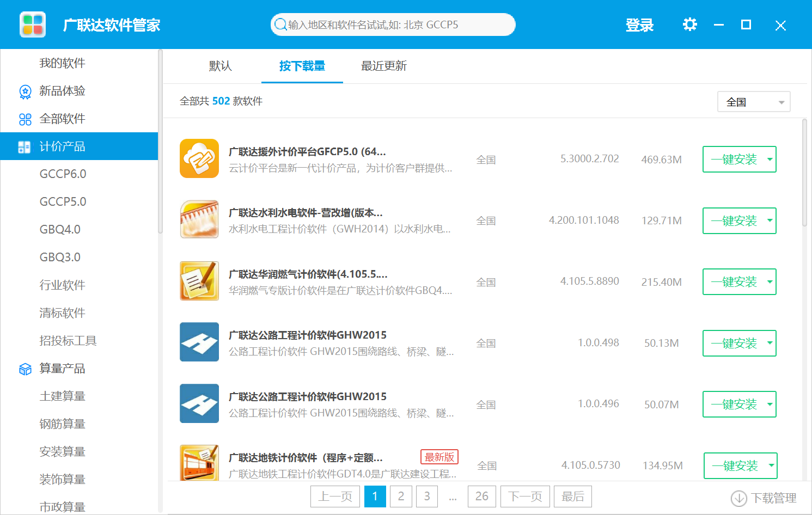Click the 广联达软件管家 app logo icon
The image size is (812, 515).
point(33,24)
